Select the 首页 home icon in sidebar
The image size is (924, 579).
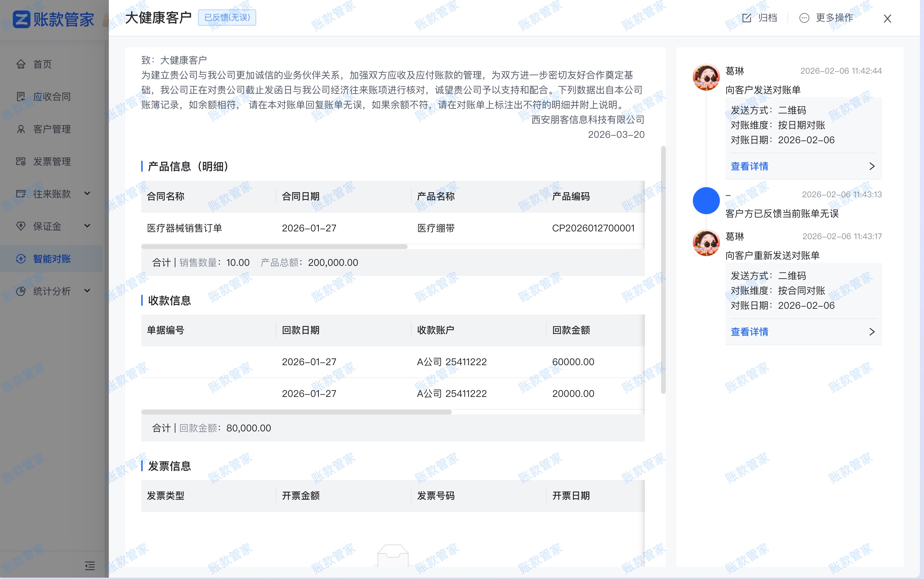(x=21, y=64)
